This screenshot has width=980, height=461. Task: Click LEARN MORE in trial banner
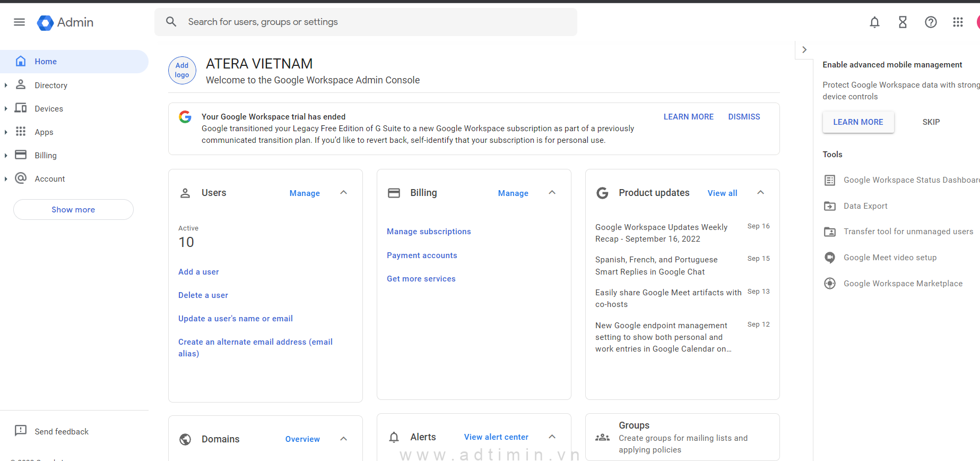pos(688,117)
